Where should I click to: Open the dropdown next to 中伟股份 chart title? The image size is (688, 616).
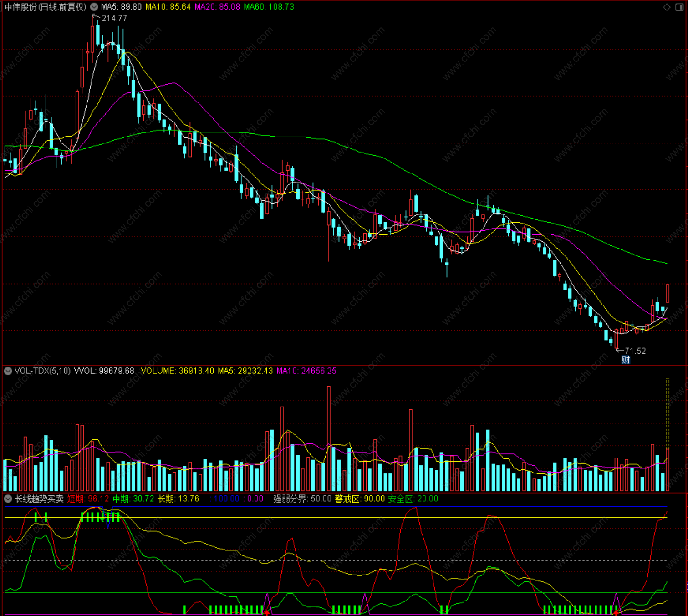(x=94, y=7)
